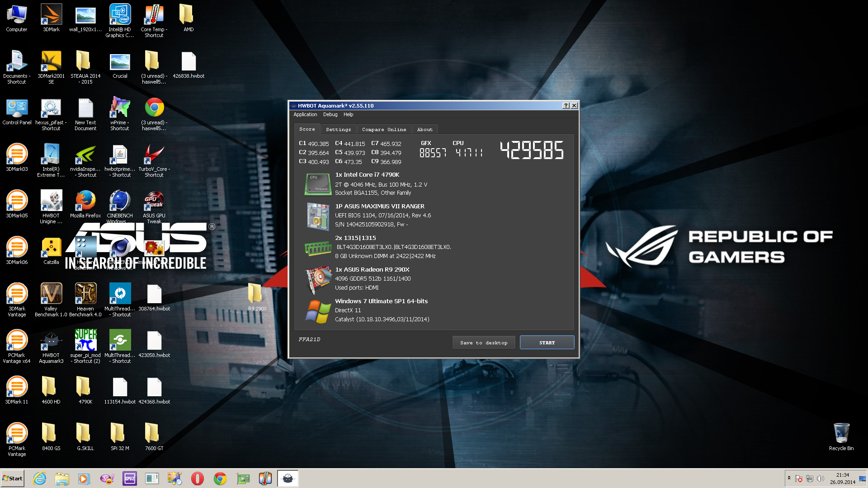The image size is (868, 488).
Task: Select the Score tab
Action: click(307, 129)
